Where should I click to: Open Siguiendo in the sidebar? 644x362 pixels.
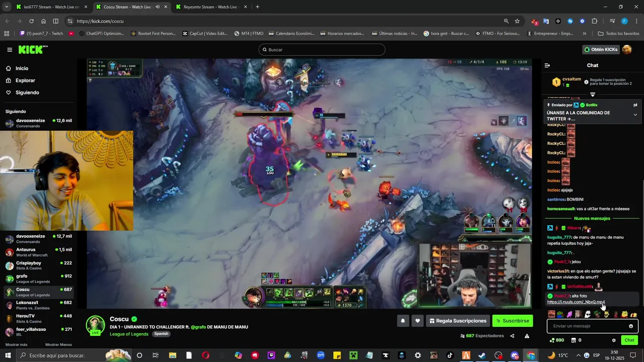tap(27, 93)
